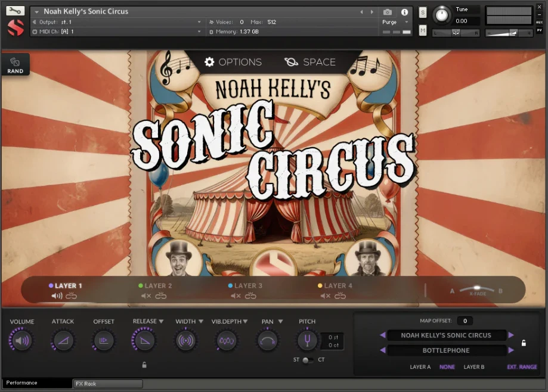Click the RELEASE knob icon
This screenshot has height=392, width=548.
click(x=144, y=340)
